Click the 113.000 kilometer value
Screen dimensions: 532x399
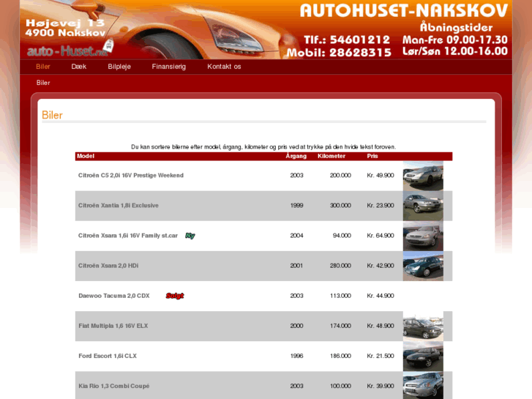pyautogui.click(x=340, y=296)
